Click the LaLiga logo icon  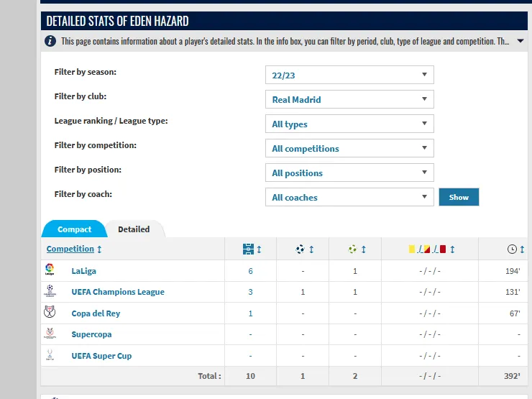50,270
